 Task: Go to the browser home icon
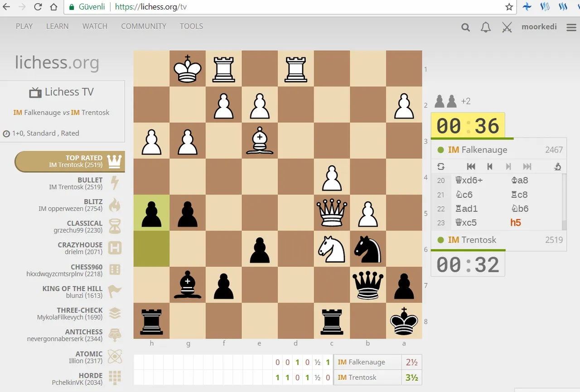pos(53,7)
